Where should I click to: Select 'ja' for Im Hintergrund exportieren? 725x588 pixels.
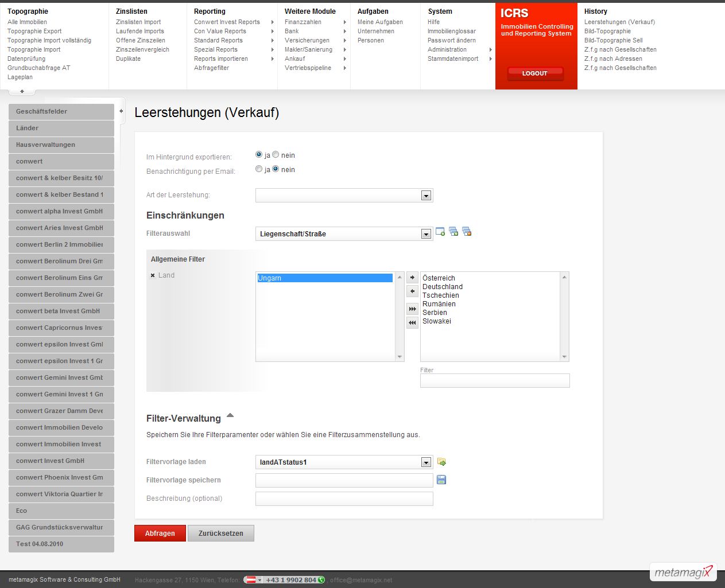pyautogui.click(x=259, y=155)
